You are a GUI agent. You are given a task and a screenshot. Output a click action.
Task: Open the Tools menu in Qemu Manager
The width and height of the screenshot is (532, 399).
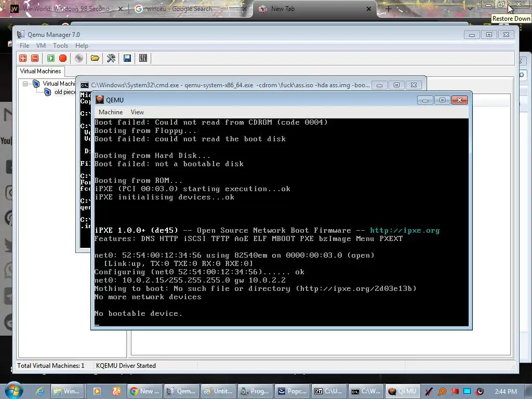tap(60, 46)
